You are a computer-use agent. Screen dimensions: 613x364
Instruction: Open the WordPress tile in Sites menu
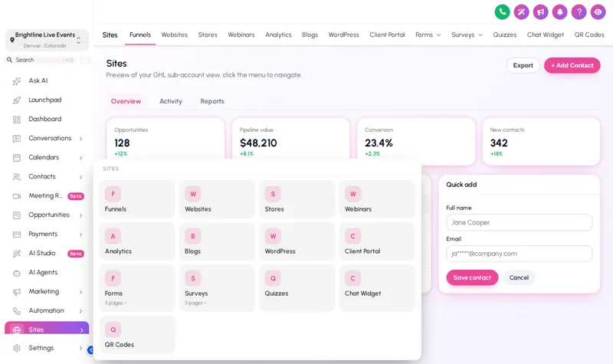pyautogui.click(x=297, y=241)
